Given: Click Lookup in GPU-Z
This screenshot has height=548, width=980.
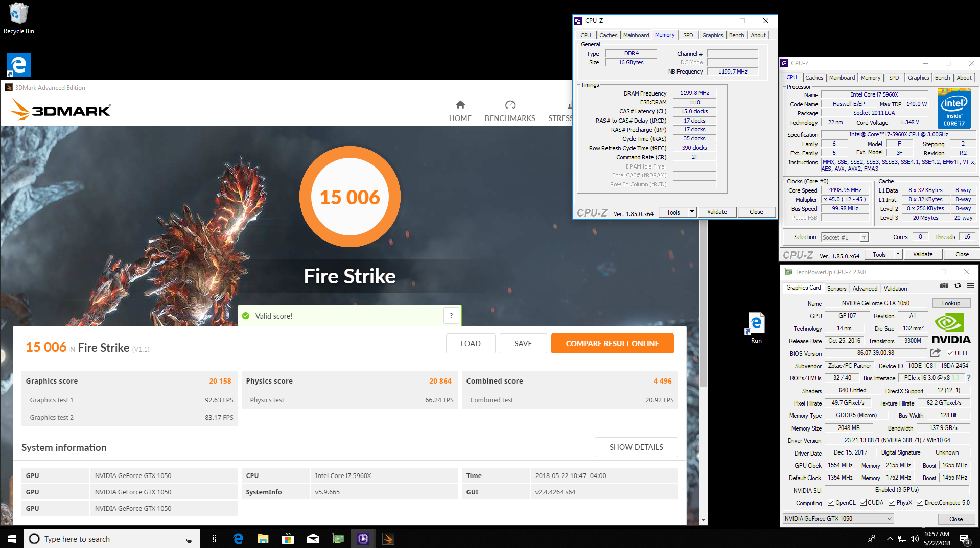Looking at the screenshot, I should pyautogui.click(x=951, y=303).
